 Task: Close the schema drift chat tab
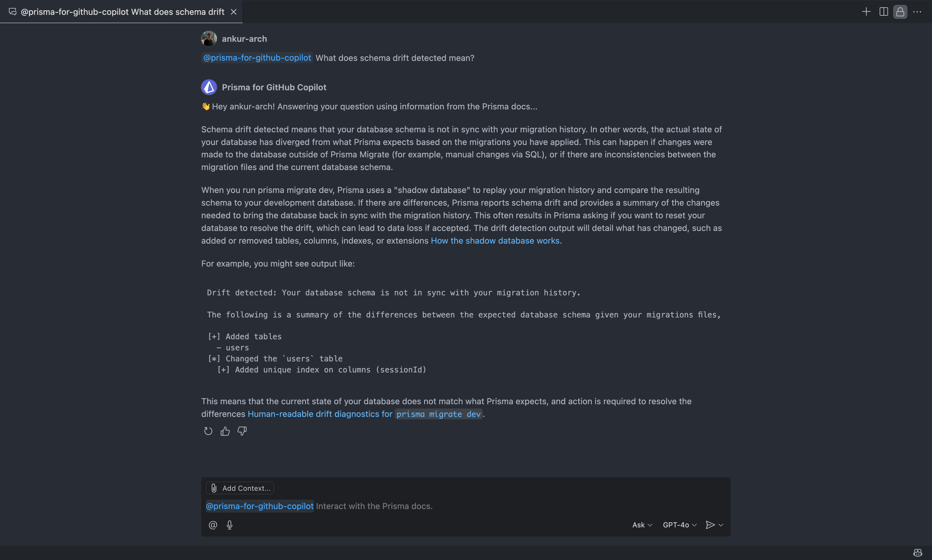[x=234, y=12]
